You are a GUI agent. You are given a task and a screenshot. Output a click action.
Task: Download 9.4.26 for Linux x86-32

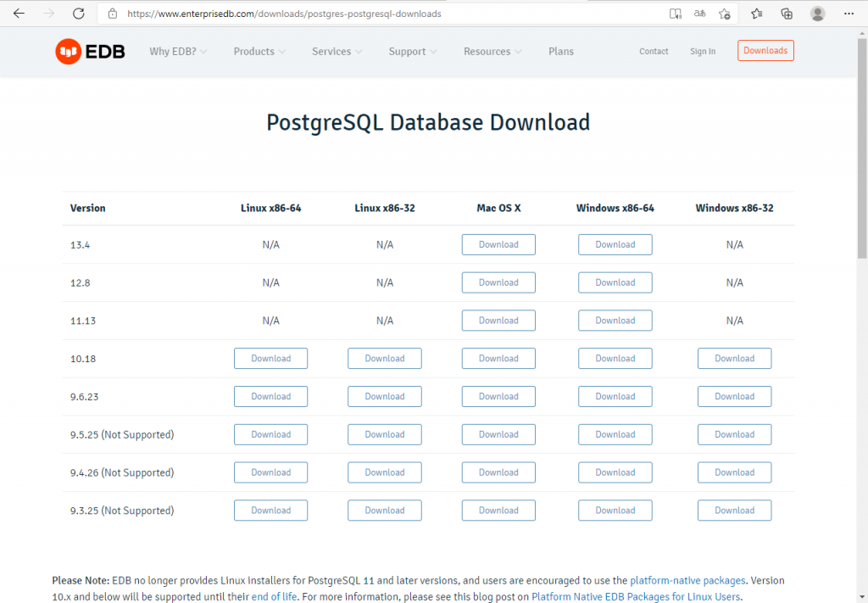click(385, 472)
